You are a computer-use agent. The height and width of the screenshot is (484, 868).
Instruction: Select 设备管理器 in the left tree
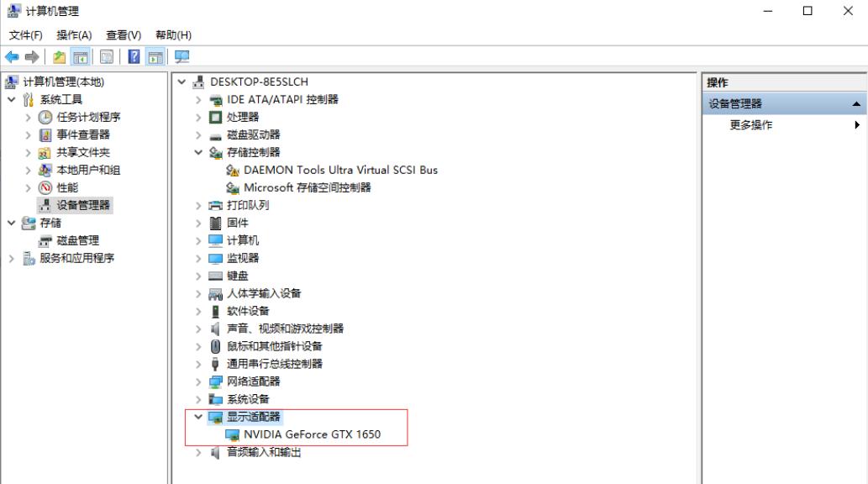[x=83, y=206]
